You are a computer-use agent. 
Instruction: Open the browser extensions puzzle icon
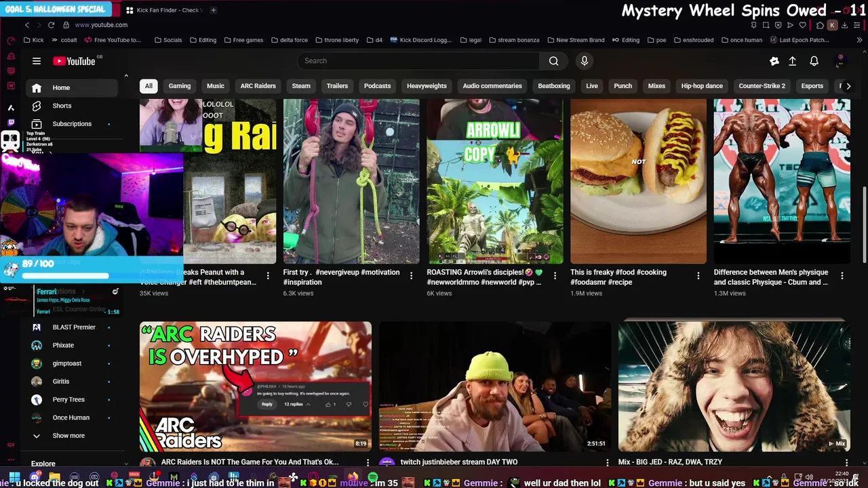point(820,25)
